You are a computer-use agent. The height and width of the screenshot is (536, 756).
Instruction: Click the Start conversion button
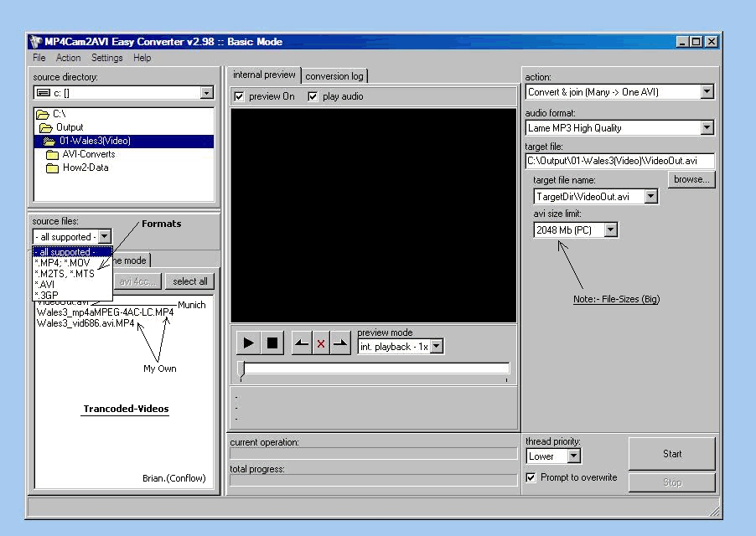point(672,454)
